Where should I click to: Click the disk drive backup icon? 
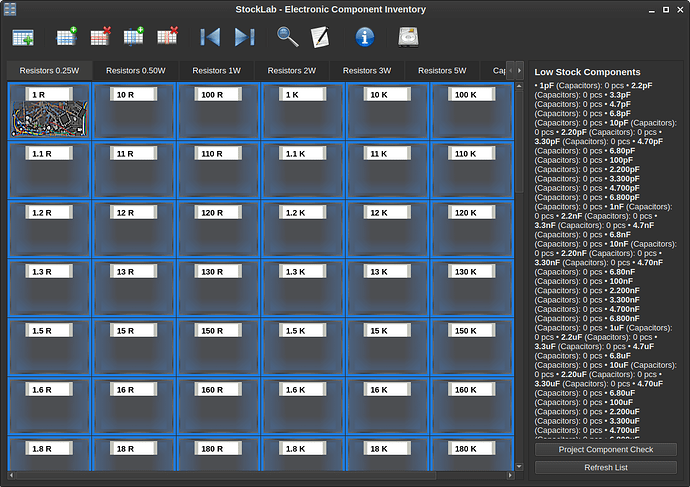[408, 38]
